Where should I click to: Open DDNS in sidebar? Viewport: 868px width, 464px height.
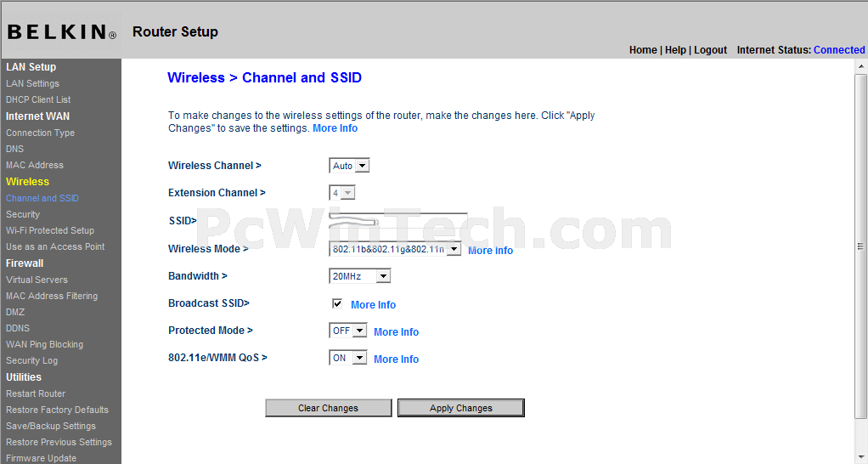(x=18, y=328)
